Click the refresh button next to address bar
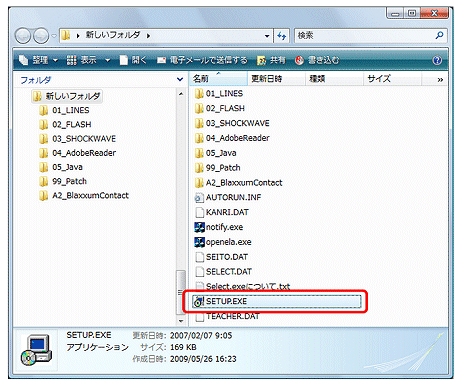The image size is (460, 385). pyautogui.click(x=282, y=36)
